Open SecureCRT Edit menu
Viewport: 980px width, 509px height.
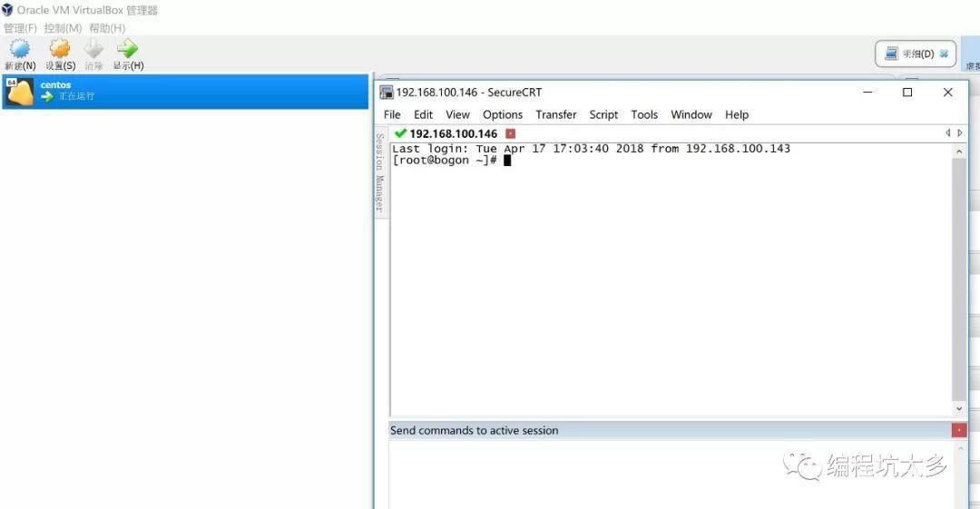[423, 115]
